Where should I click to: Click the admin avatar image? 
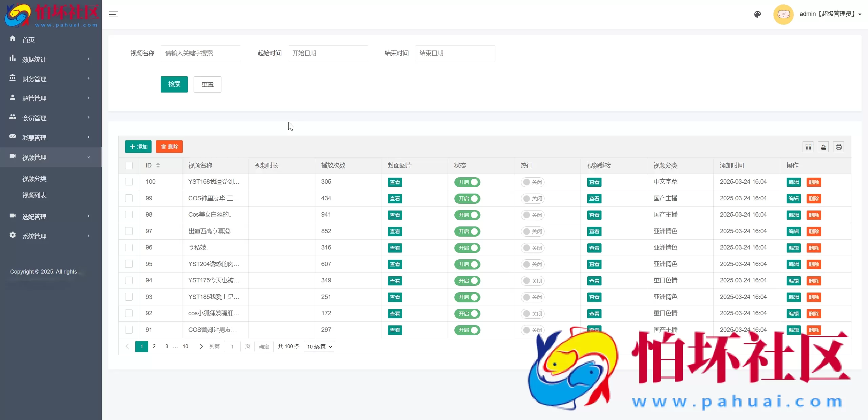tap(783, 14)
